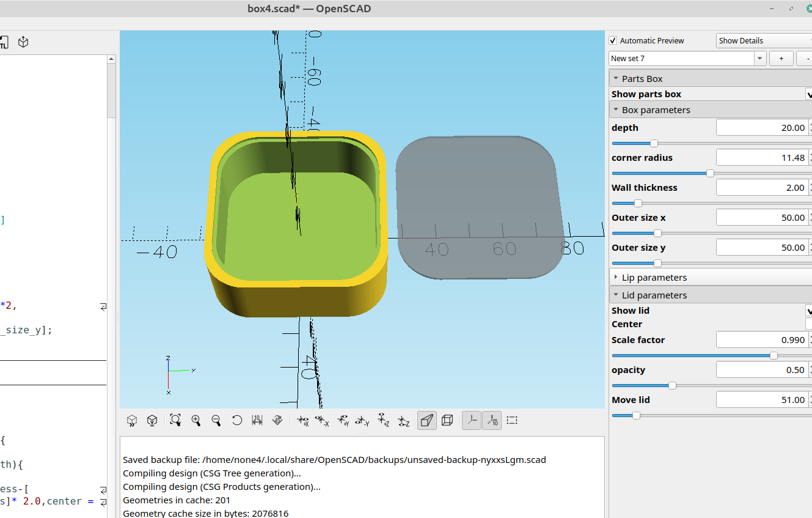
Task: Toggle the Show Scale Markers button
Action: [492, 420]
